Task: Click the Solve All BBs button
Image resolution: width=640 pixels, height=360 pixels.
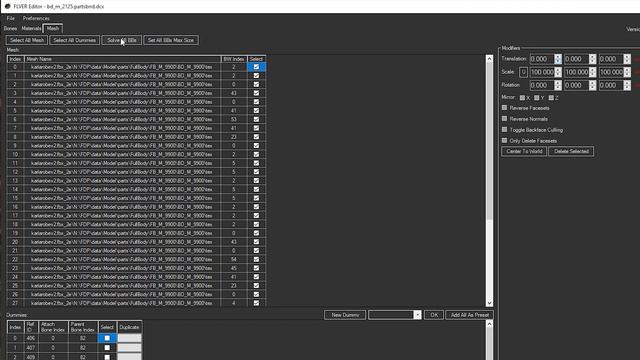Action: click(122, 40)
